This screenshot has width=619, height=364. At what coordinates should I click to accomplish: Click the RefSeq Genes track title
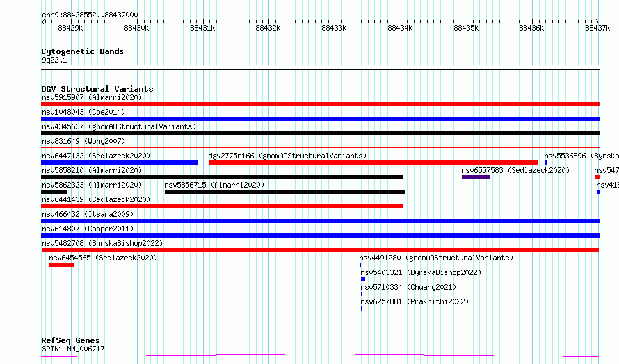[x=70, y=340]
